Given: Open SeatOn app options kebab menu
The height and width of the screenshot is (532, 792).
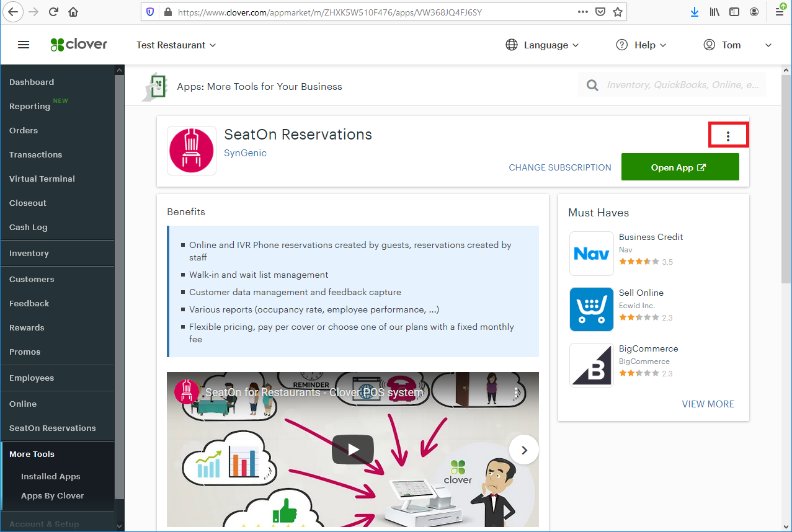Looking at the screenshot, I should 728,136.
